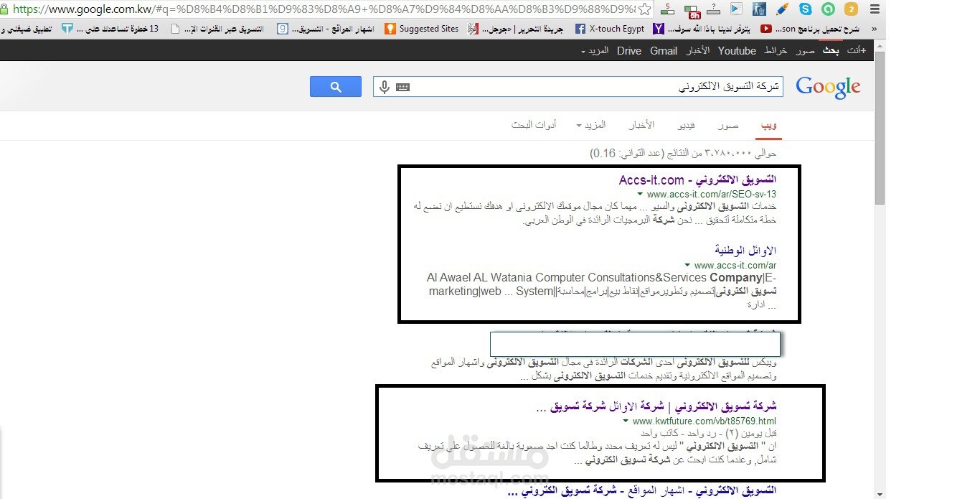Click the blue search magnifier button
Viewport: 980px width, 499px height.
point(336,87)
